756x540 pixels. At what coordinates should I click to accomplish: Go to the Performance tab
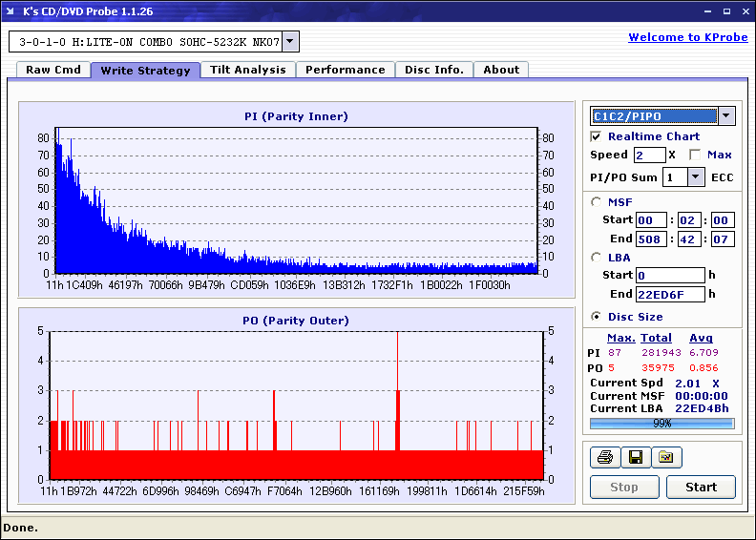pos(346,70)
